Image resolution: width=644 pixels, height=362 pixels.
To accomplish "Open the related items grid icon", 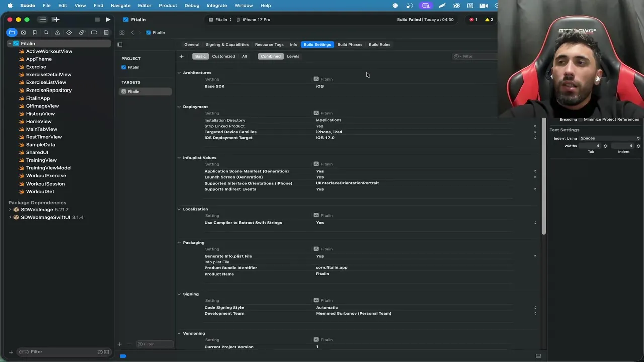I will pyautogui.click(x=122, y=32).
